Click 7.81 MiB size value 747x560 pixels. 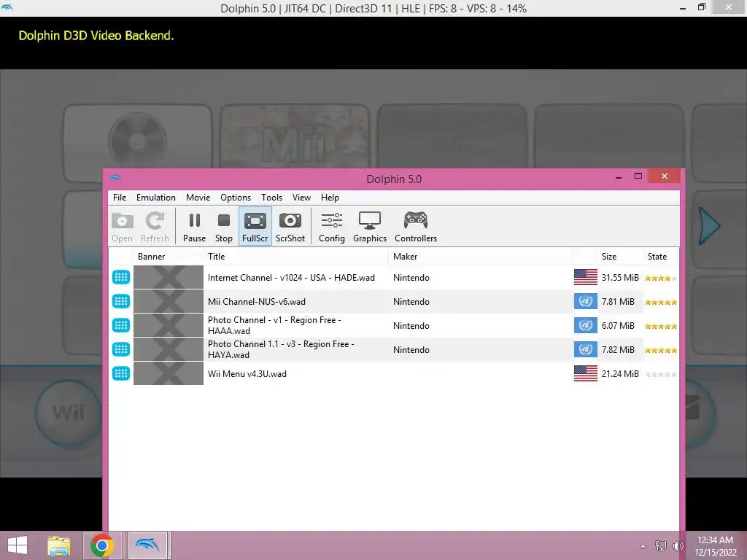(618, 301)
